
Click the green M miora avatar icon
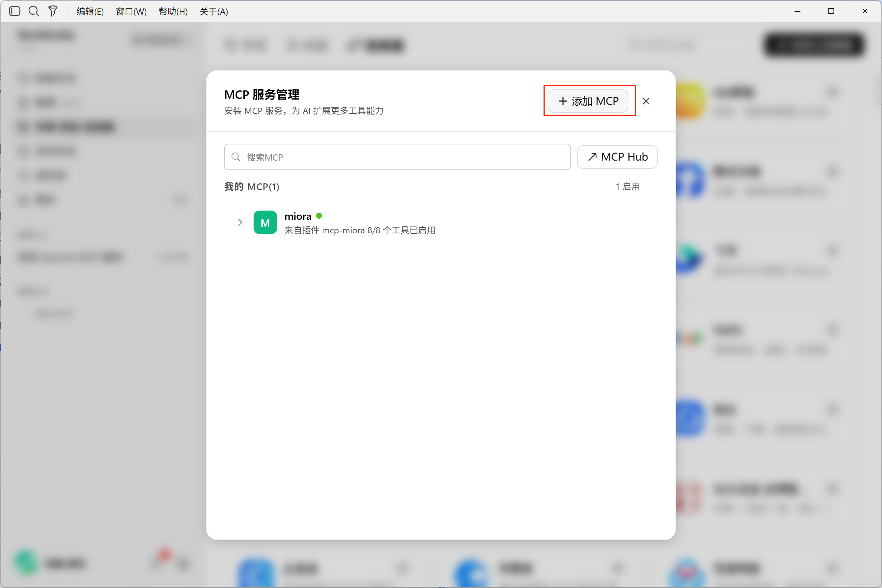[265, 222]
